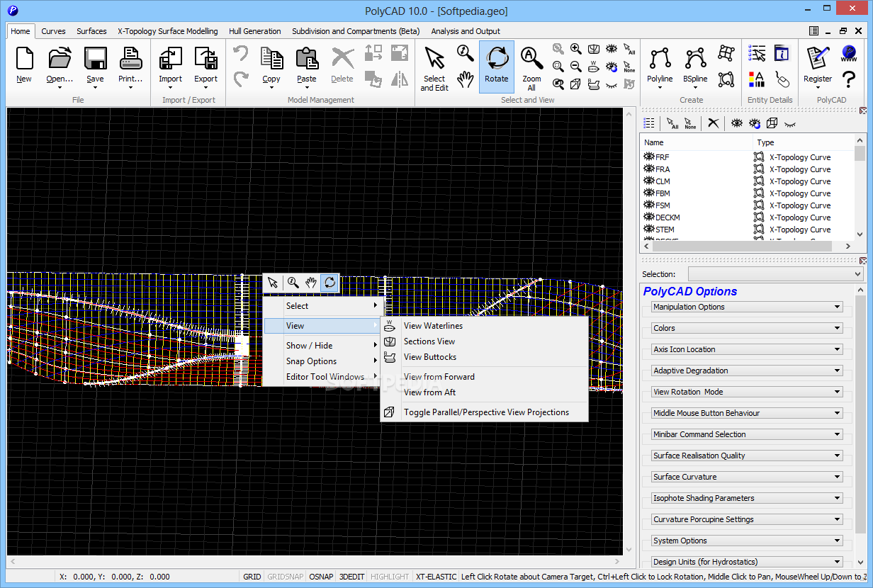Open the Hull Generation tab
This screenshot has width=873, height=588.
pos(255,31)
